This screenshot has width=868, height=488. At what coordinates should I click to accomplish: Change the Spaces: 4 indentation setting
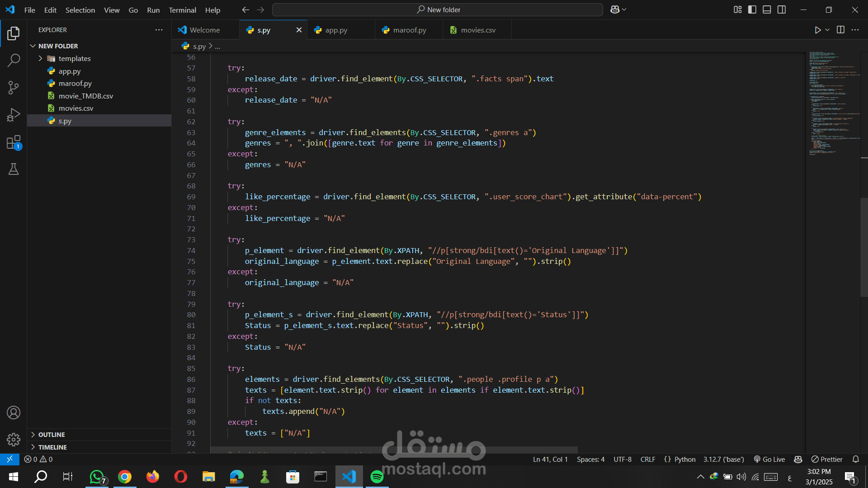[590, 459]
